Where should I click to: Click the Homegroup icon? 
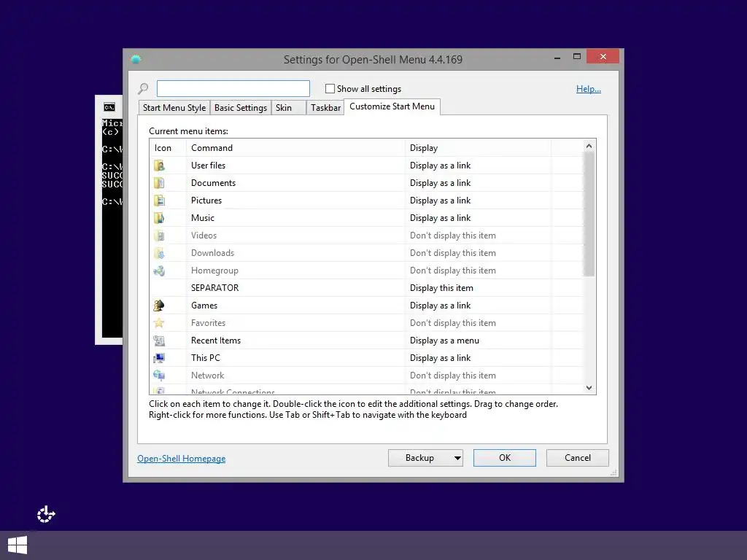click(159, 271)
